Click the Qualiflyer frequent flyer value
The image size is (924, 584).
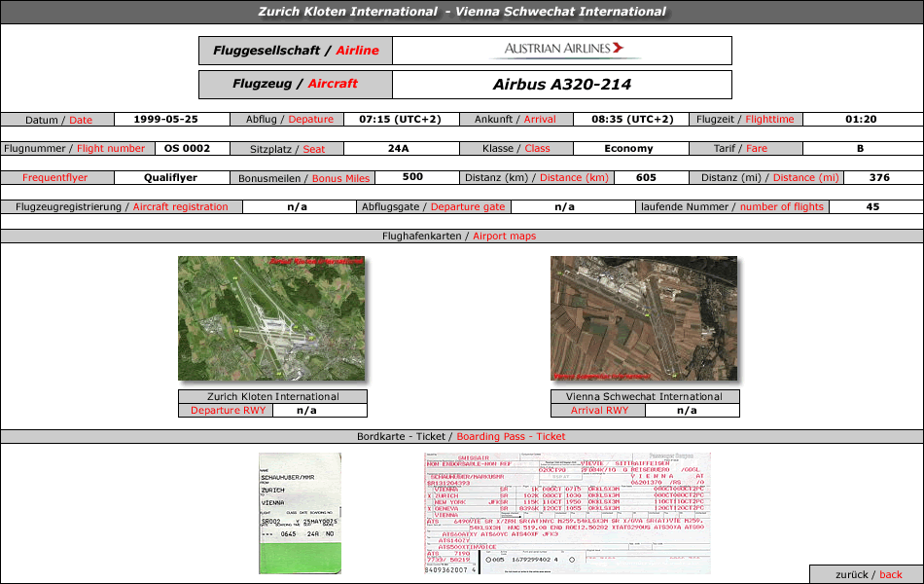click(x=171, y=177)
